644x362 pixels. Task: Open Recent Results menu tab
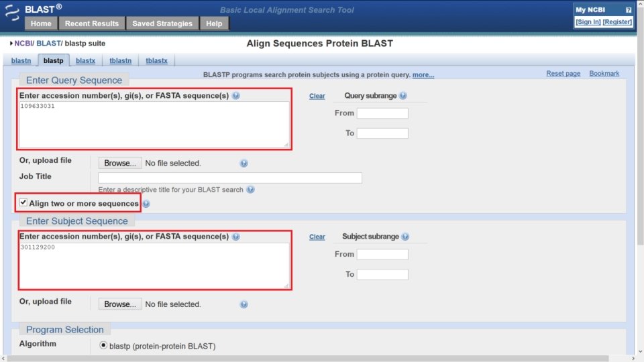[92, 23]
